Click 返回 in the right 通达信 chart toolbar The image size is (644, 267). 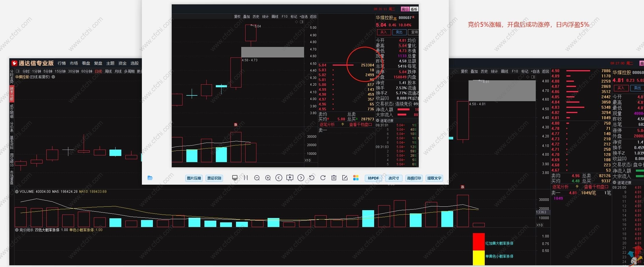point(546,71)
